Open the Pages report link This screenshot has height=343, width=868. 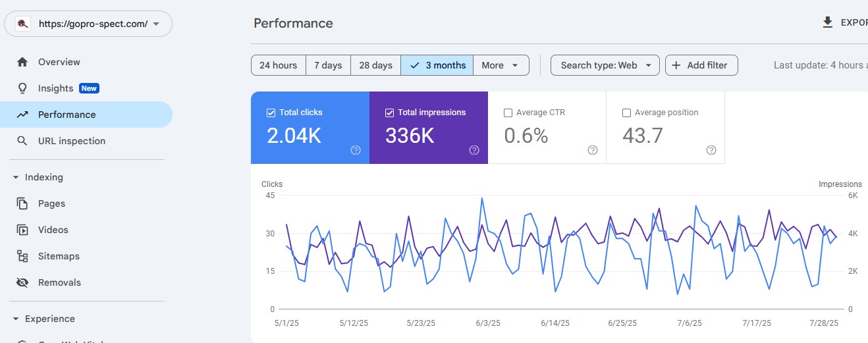(x=51, y=203)
